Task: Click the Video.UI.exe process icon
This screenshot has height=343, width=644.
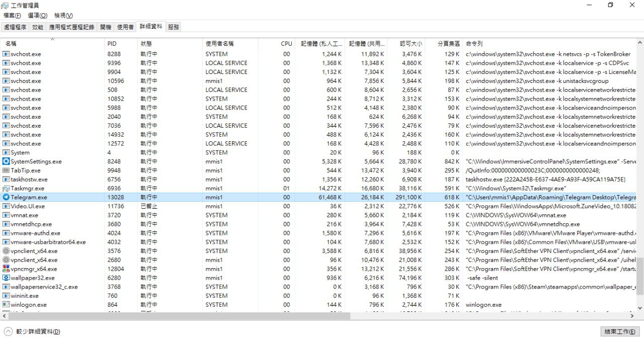Action: click(6, 206)
